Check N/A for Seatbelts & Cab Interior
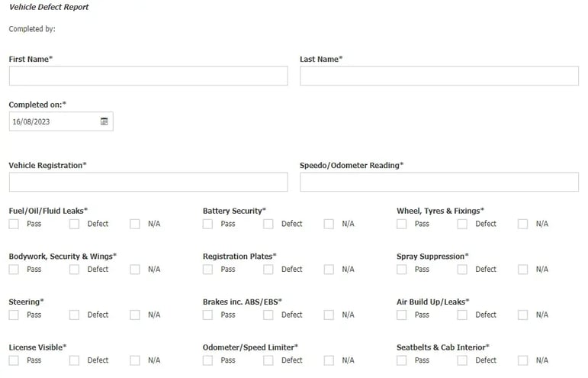 pos(522,360)
